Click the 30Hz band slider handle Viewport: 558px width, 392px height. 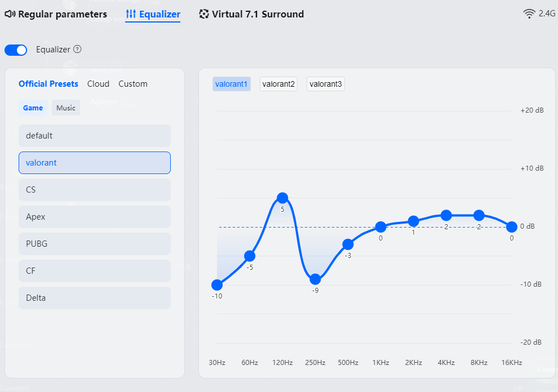coord(217,285)
